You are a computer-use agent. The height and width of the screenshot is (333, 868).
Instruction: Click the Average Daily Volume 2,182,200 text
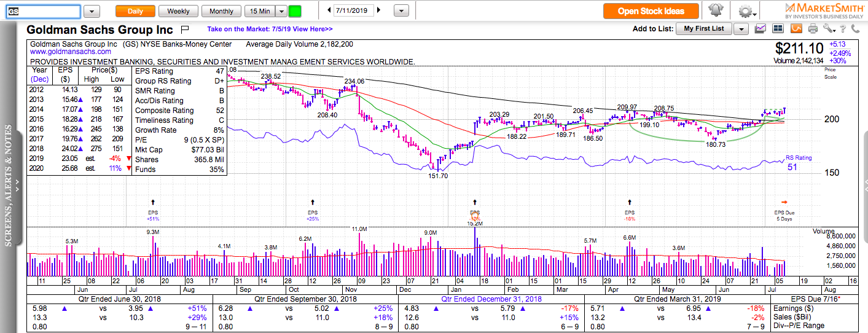pyautogui.click(x=299, y=44)
